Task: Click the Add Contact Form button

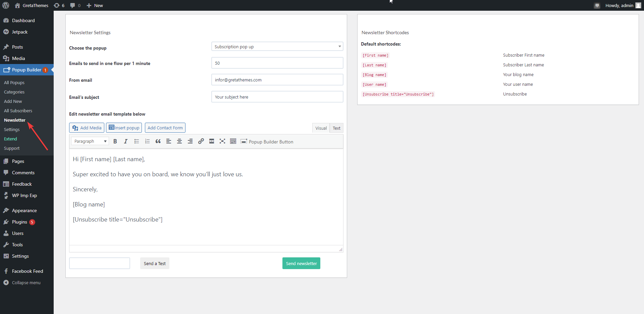Action: [x=165, y=128]
